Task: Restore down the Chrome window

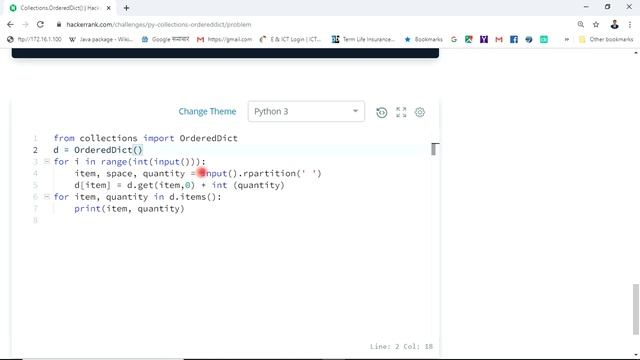Action: (607, 7)
